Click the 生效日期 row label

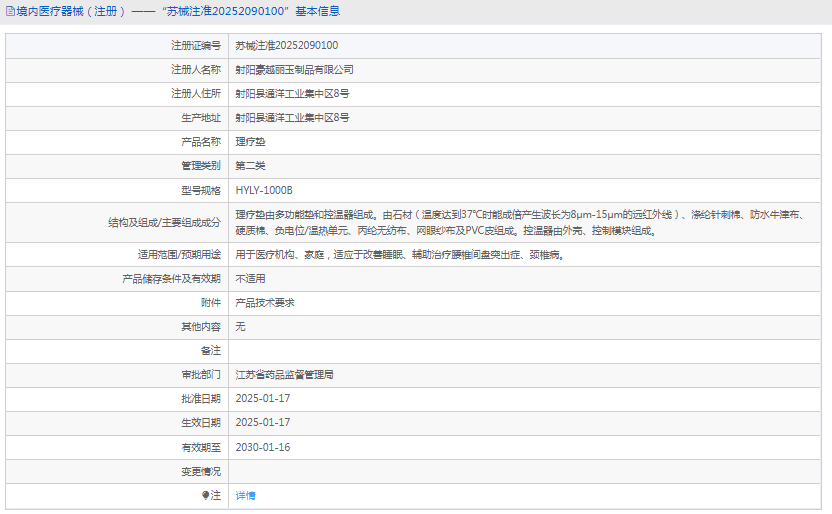[x=201, y=422]
